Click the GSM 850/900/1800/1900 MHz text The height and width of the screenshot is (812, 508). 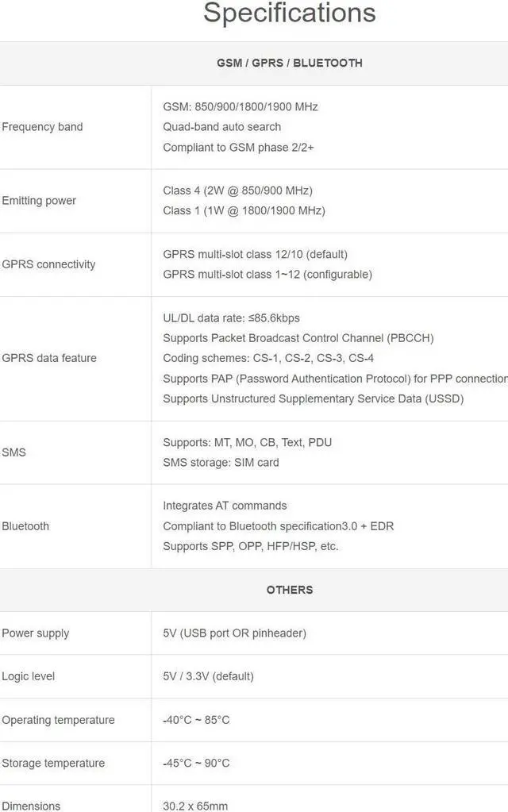(x=240, y=106)
